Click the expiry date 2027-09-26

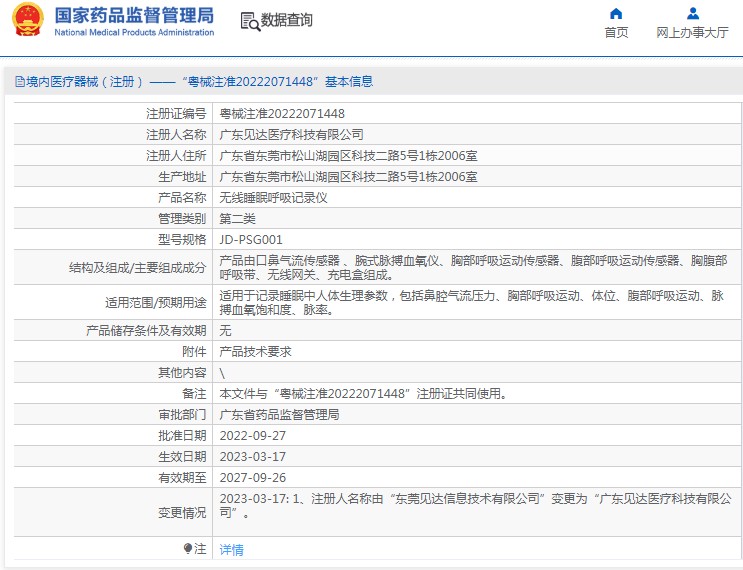[x=252, y=477]
